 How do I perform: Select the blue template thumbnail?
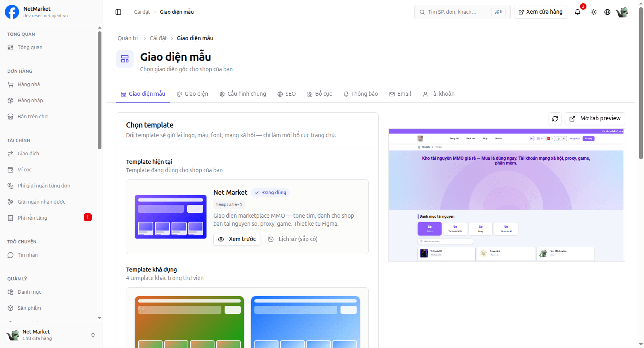305,322
